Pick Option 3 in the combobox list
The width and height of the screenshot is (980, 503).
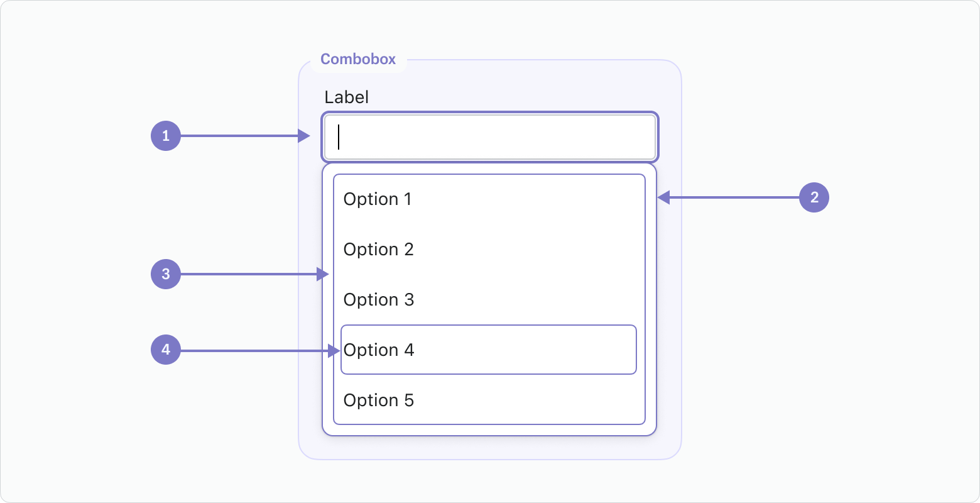tap(379, 300)
